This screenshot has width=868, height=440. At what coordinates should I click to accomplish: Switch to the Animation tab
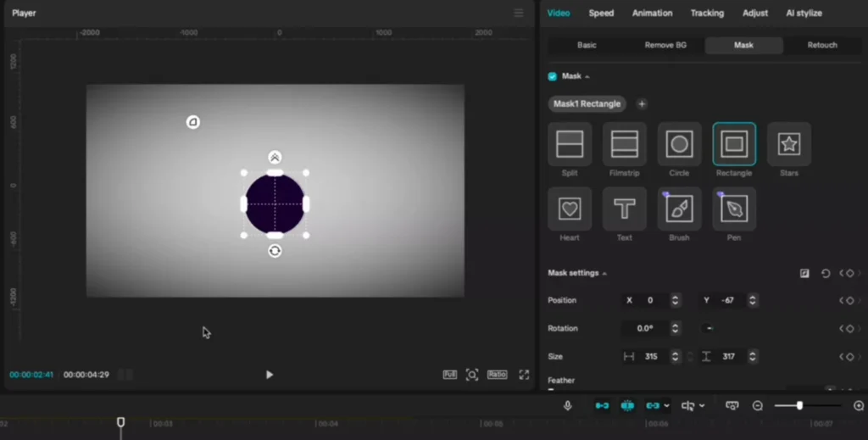click(652, 14)
